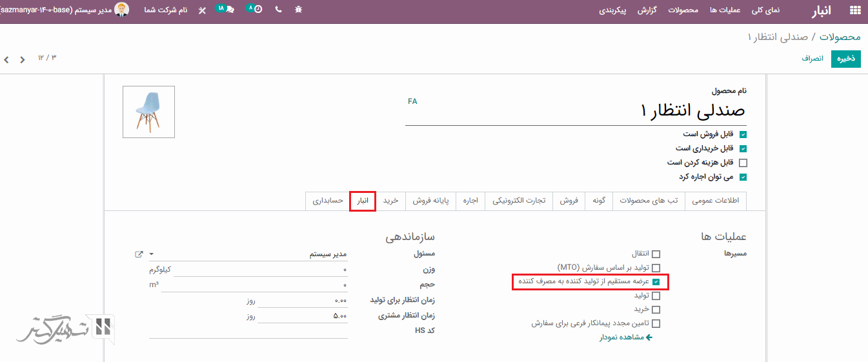The width and height of the screenshot is (868, 362).
Task: Open the گزارش menu
Action: tap(647, 10)
